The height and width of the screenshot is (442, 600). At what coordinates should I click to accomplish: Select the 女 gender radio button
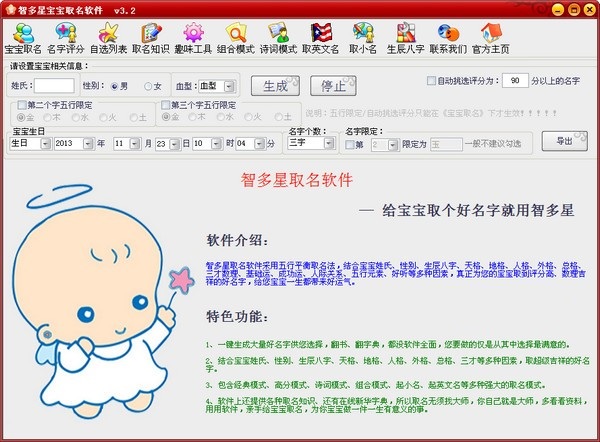pyautogui.click(x=149, y=86)
